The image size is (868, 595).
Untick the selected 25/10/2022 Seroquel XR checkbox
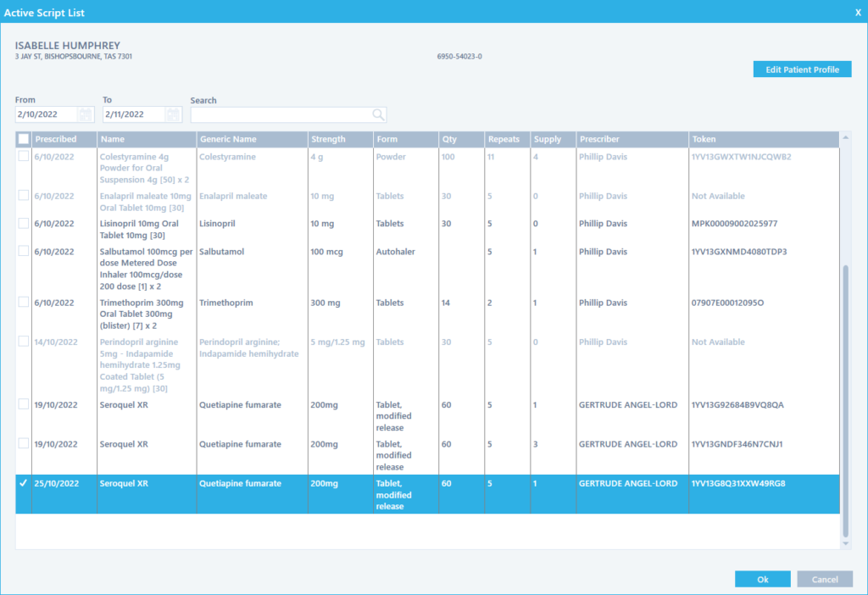tap(24, 483)
